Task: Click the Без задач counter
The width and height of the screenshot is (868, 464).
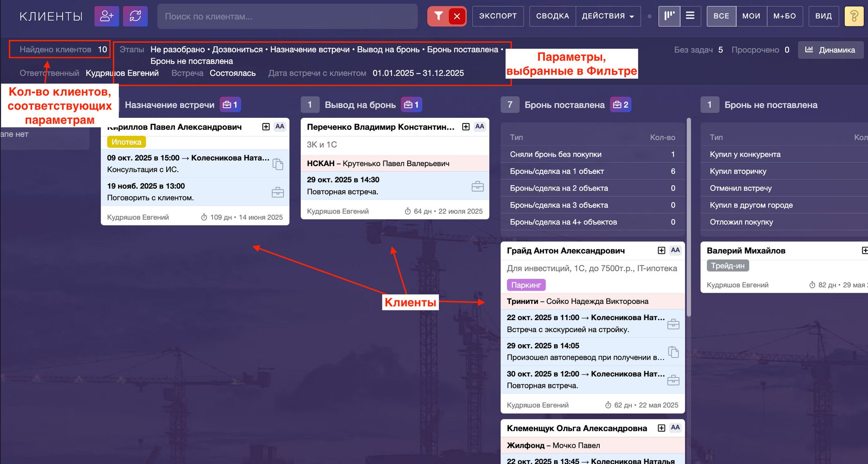Action: pos(699,50)
